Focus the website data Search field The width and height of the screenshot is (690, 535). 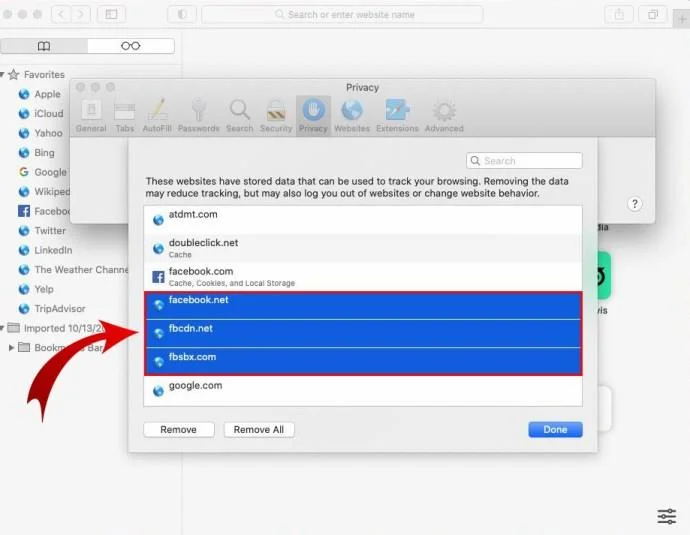click(x=524, y=161)
